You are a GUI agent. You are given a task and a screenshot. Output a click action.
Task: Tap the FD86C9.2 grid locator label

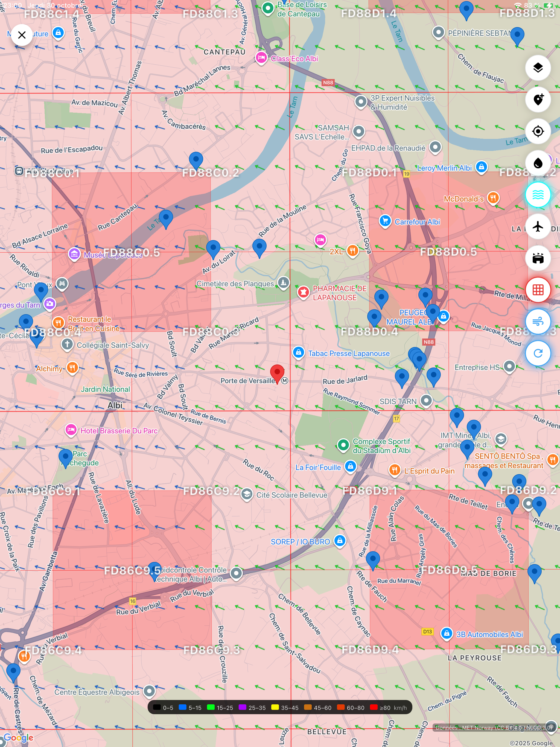coord(211,491)
